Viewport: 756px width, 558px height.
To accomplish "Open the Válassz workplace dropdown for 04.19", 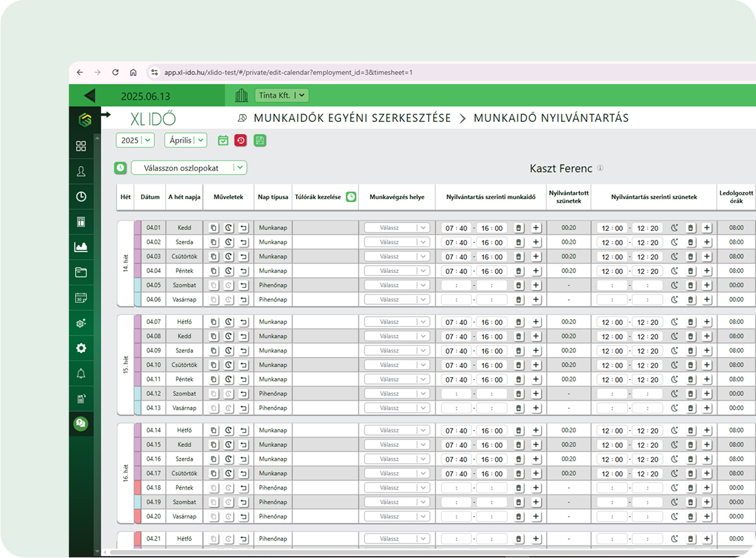I will [397, 502].
